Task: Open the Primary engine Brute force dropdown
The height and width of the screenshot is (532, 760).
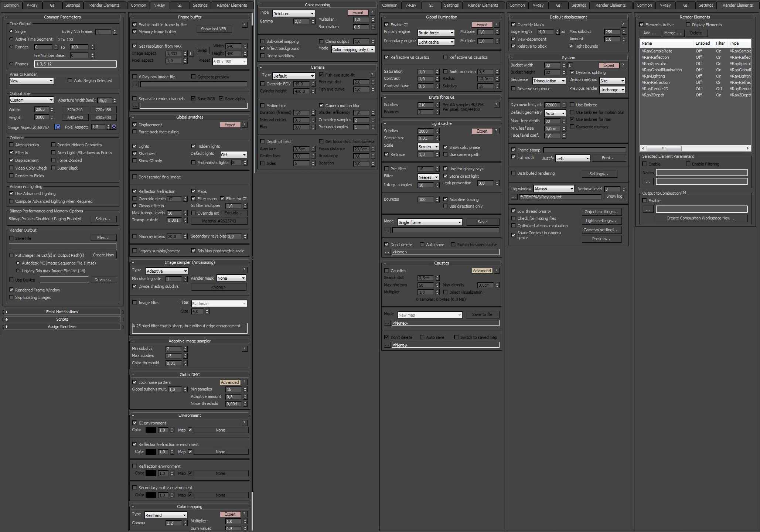Action: coord(436,33)
